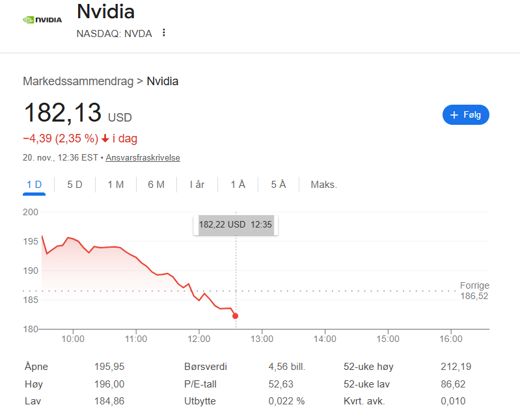
Task: Click the Forrige 186,52 previous close label
Action: [474, 291]
